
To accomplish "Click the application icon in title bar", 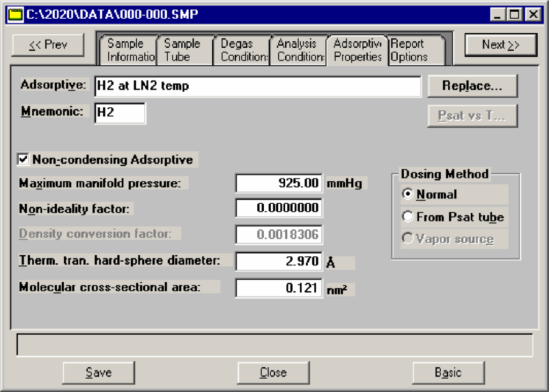I will tap(15, 13).
